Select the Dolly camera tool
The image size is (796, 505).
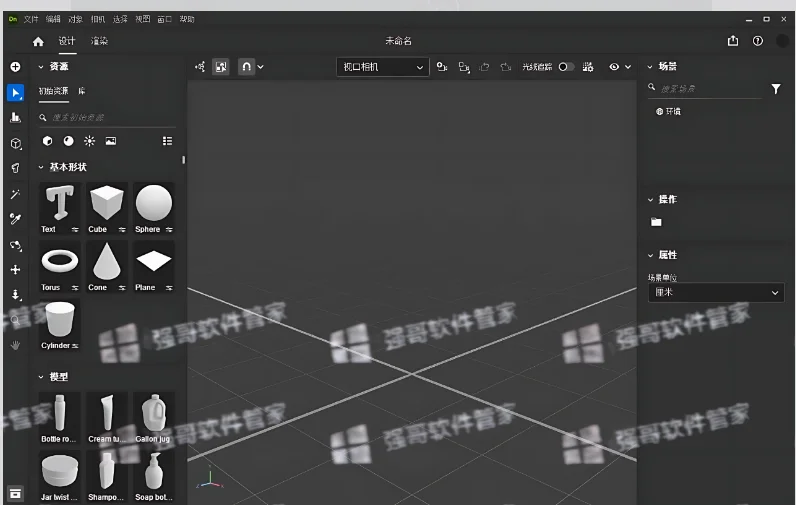coord(15,295)
